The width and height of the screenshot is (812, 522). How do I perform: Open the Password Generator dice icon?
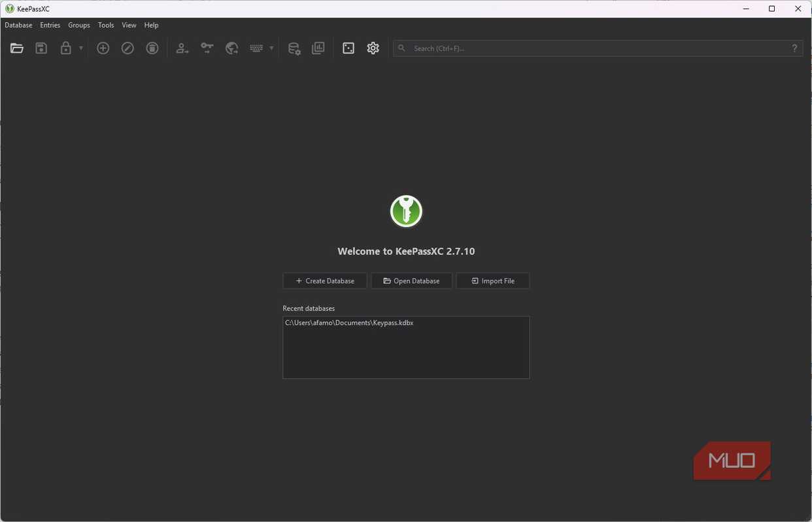click(348, 48)
